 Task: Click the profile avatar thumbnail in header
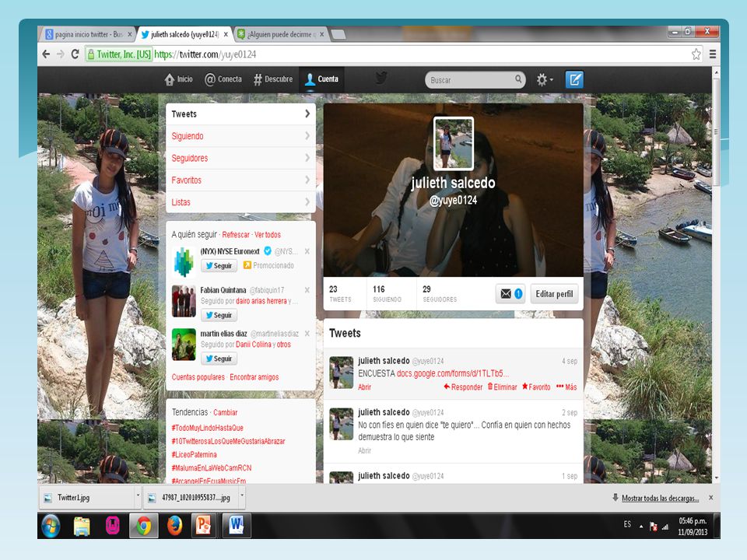click(x=453, y=143)
